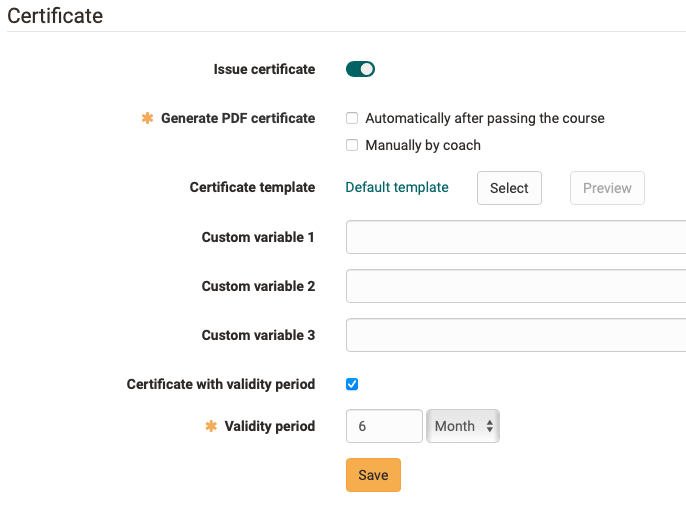686x507 pixels.
Task: Check Manually by coach option
Action: pos(352,145)
